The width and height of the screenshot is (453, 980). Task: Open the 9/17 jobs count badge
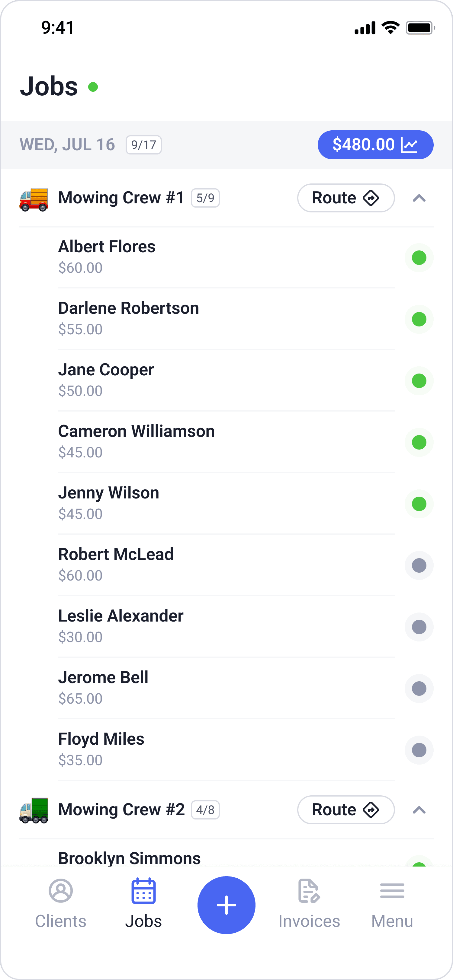(x=143, y=145)
